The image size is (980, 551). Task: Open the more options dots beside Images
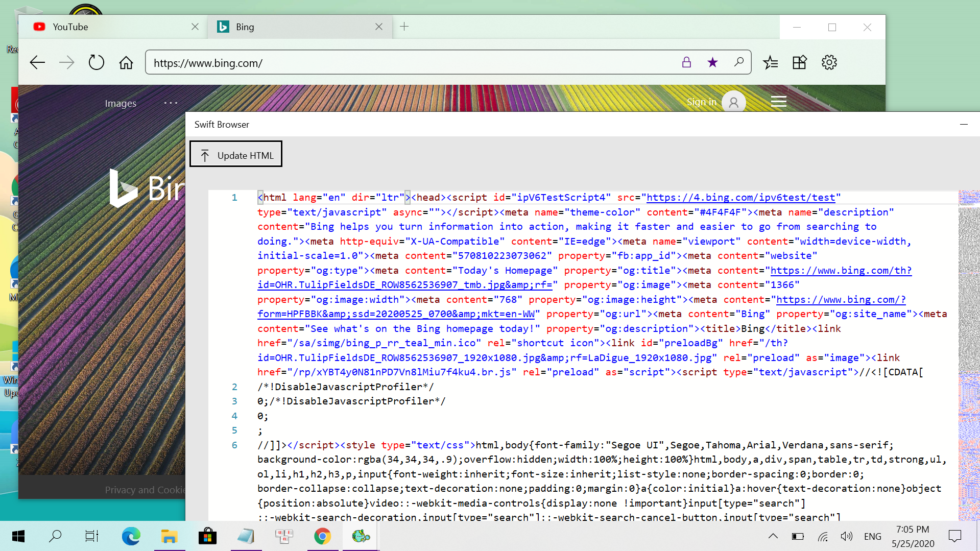pos(170,103)
